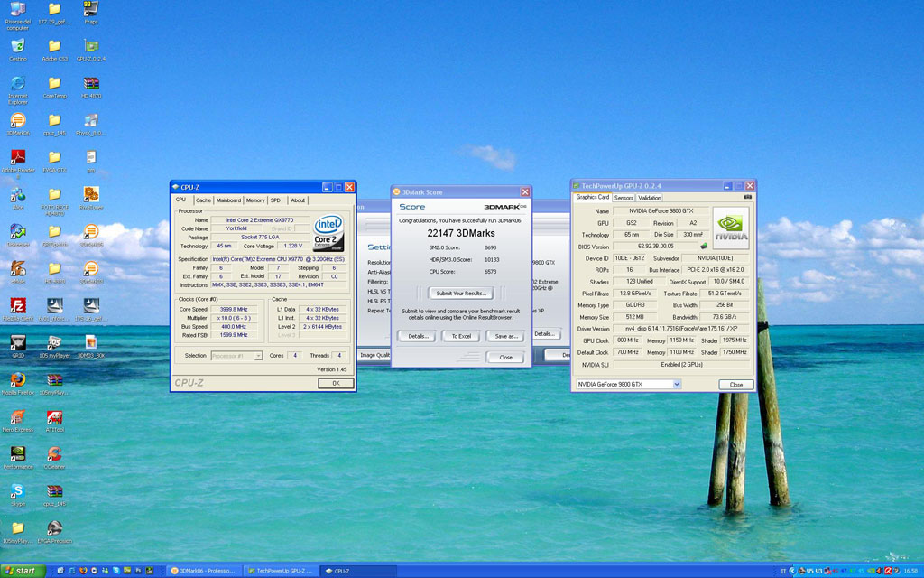924x578 pixels.
Task: Open the GPU-Z 0.2.4 desktop icon
Action: click(91, 49)
